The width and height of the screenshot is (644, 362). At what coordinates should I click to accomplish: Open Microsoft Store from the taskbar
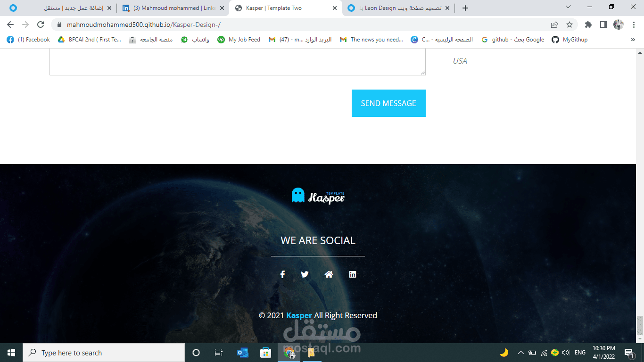click(266, 353)
